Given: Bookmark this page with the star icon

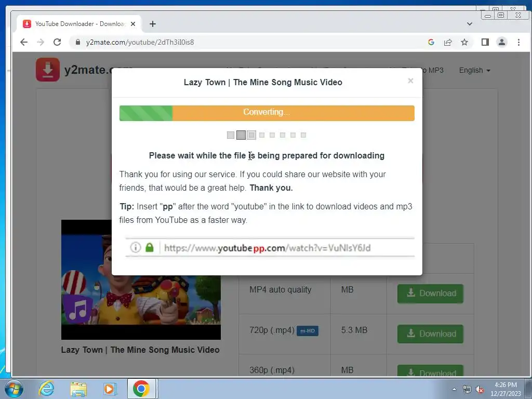Looking at the screenshot, I should tap(464, 42).
